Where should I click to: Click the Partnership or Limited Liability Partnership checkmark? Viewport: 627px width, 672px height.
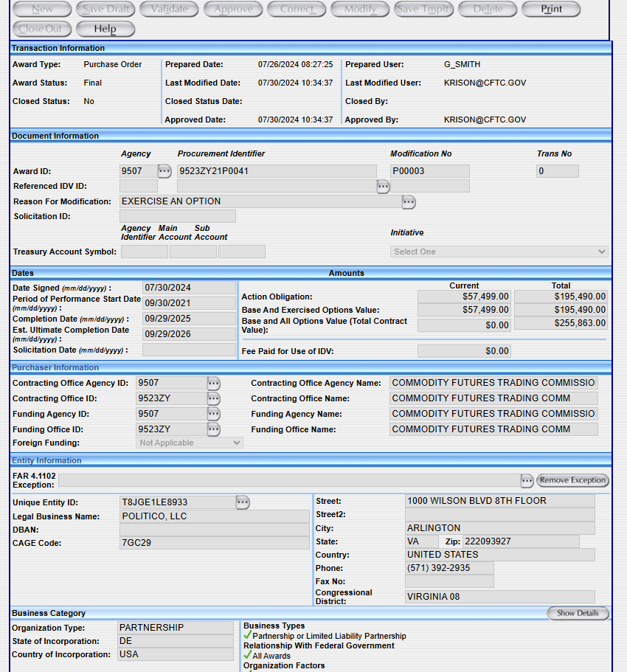point(248,634)
